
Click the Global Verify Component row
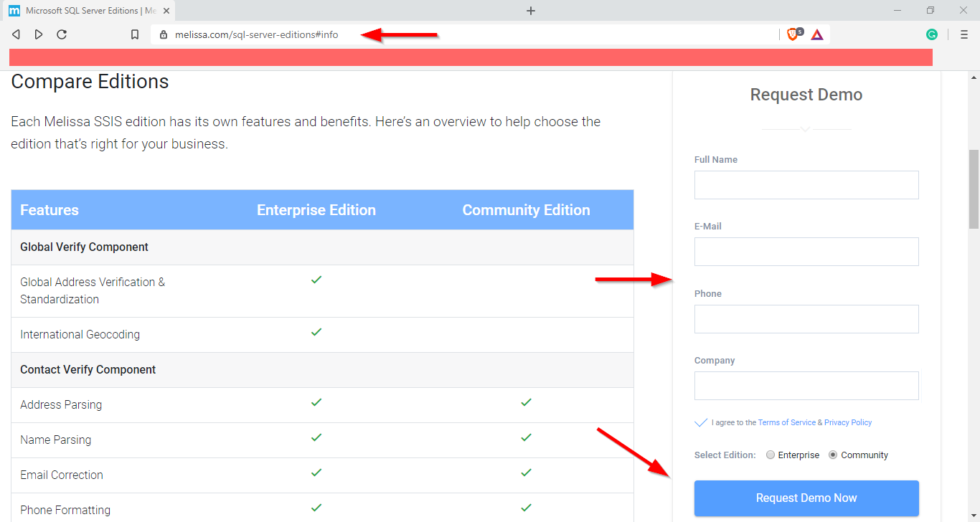322,247
